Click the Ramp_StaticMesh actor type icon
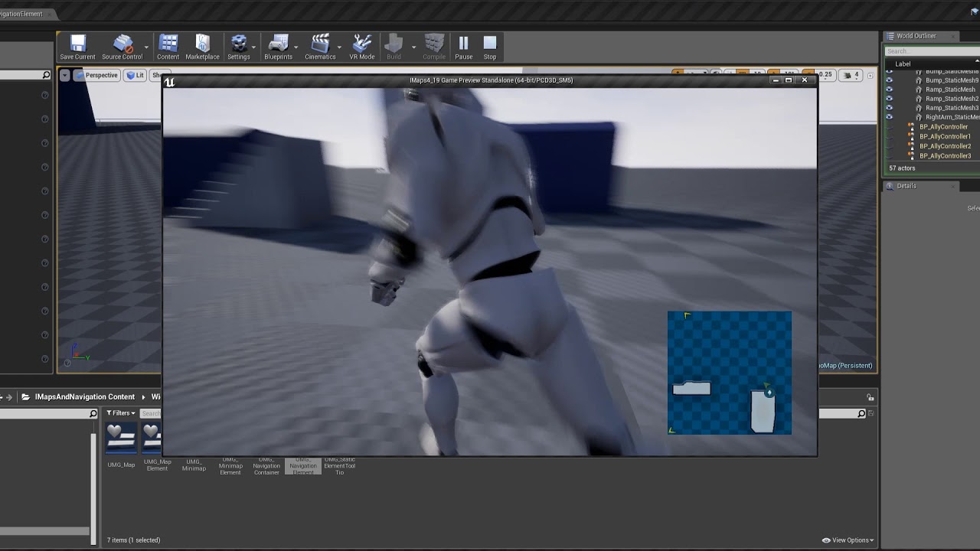980x551 pixels. 919,90
